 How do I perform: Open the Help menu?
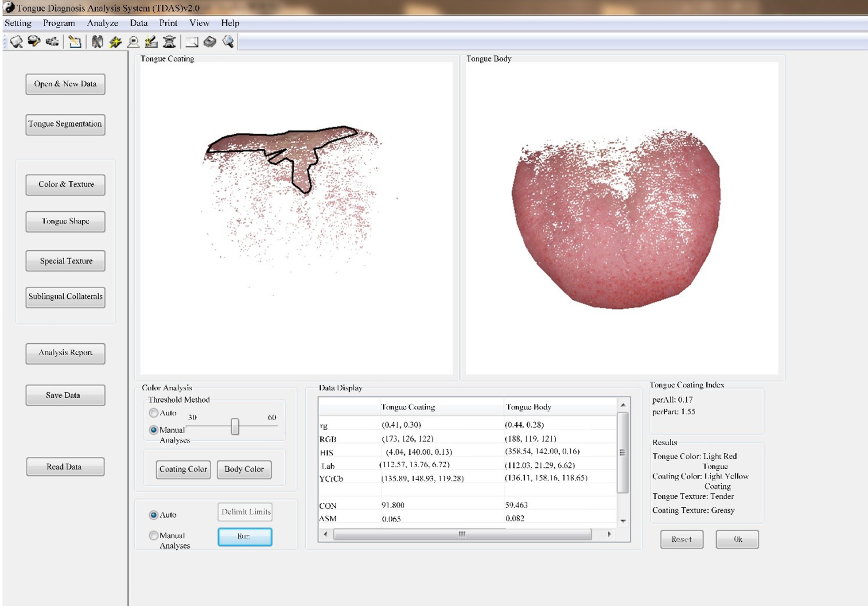[230, 23]
